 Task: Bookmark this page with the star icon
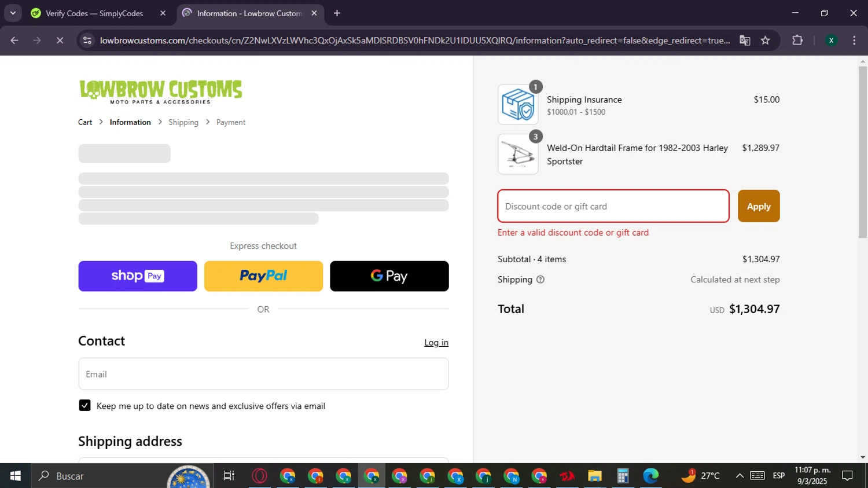pyautogui.click(x=766, y=41)
